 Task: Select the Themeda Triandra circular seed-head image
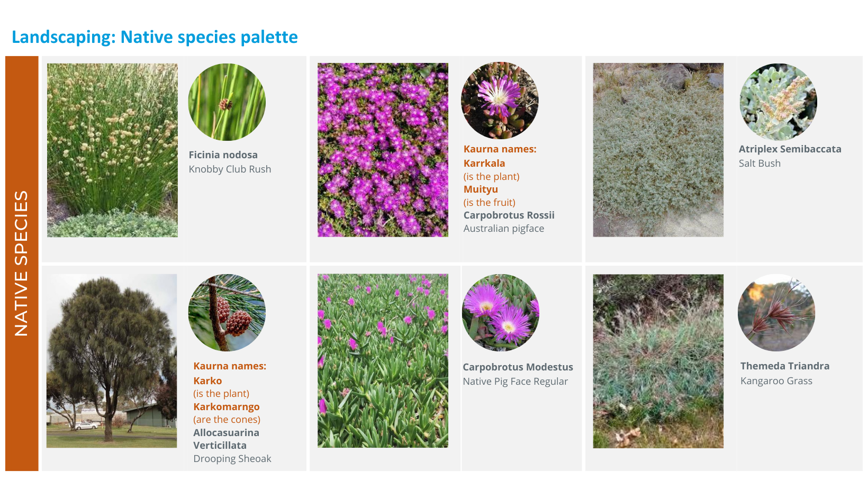point(776,312)
